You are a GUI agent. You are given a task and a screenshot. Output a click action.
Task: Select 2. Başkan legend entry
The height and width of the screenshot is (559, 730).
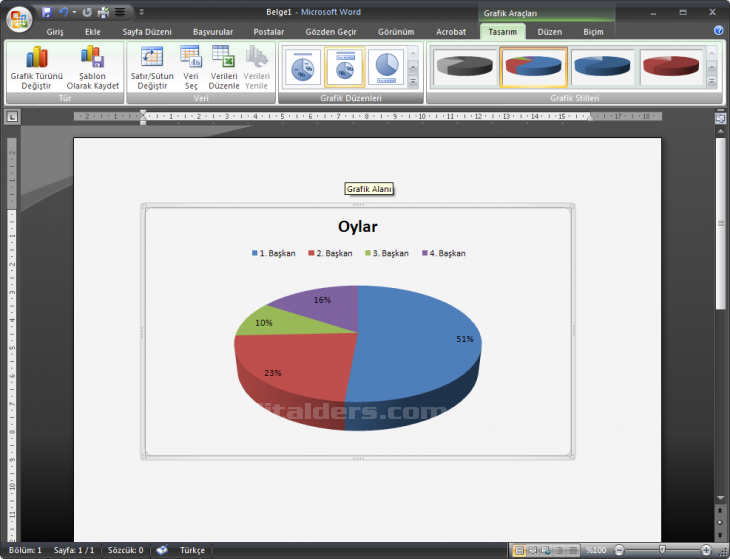pos(331,253)
